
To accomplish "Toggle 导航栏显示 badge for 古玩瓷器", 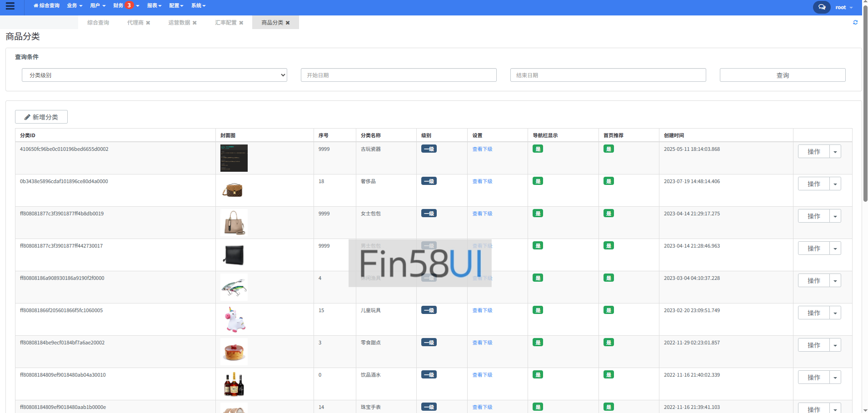I will (538, 149).
